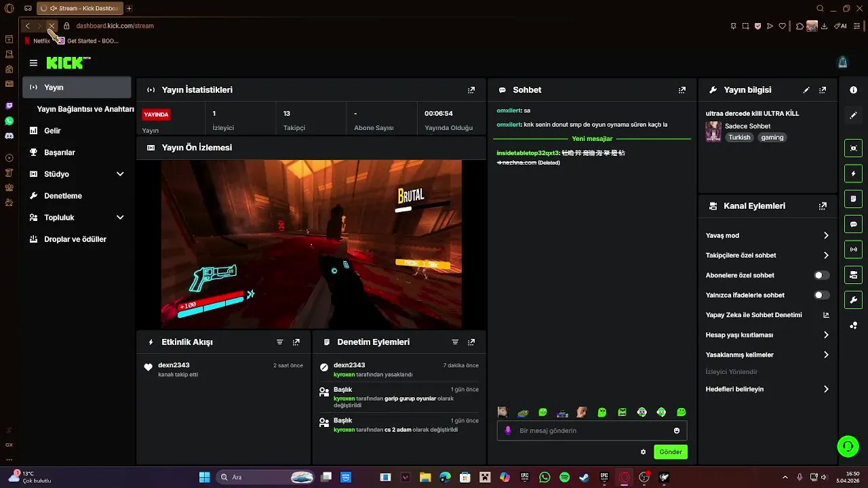Screen dimensions: 868x488
Task: Open Spotify from the taskbar
Action: (x=564, y=477)
